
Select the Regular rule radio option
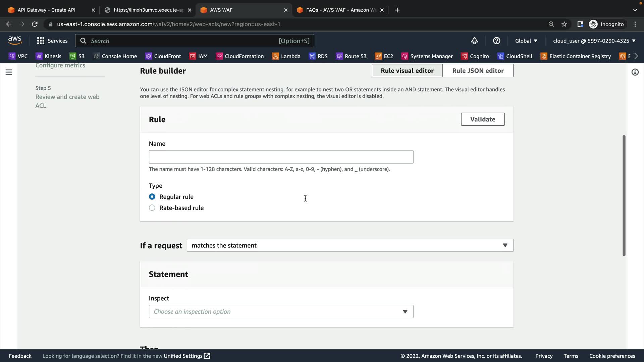[x=152, y=197]
